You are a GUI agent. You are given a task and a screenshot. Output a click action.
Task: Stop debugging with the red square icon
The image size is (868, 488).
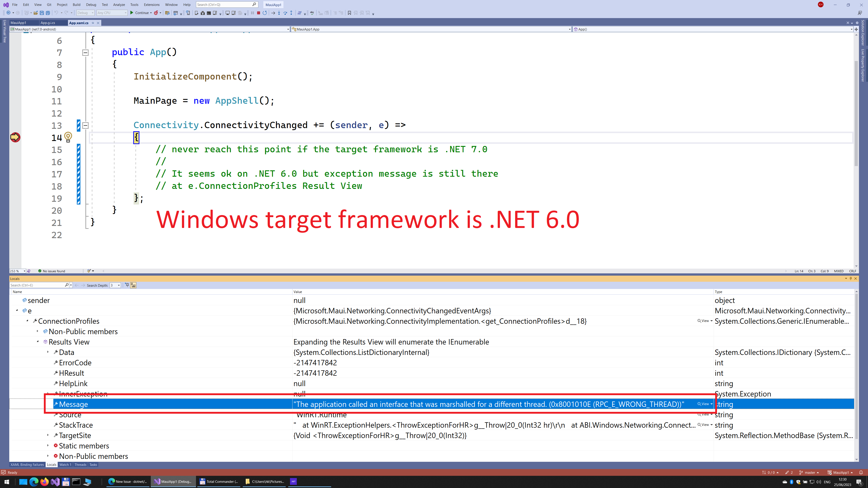[259, 13]
